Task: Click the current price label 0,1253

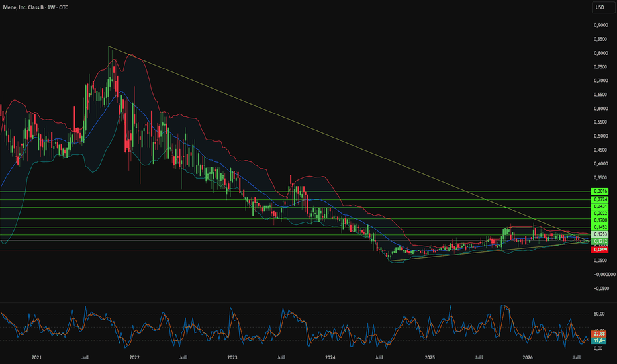Action: coord(600,234)
